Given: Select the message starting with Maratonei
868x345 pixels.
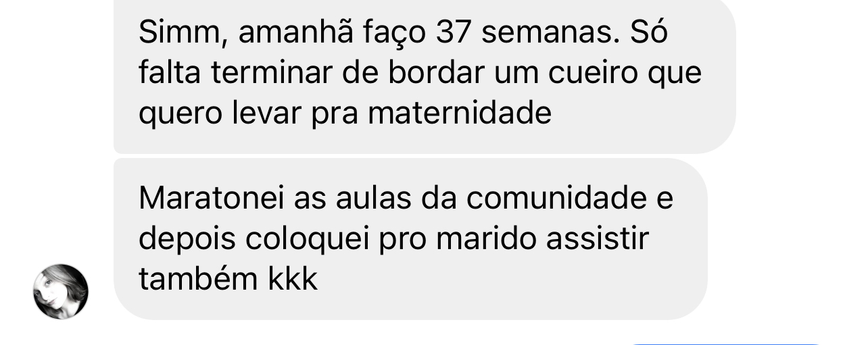Looking at the screenshot, I should [x=410, y=239].
